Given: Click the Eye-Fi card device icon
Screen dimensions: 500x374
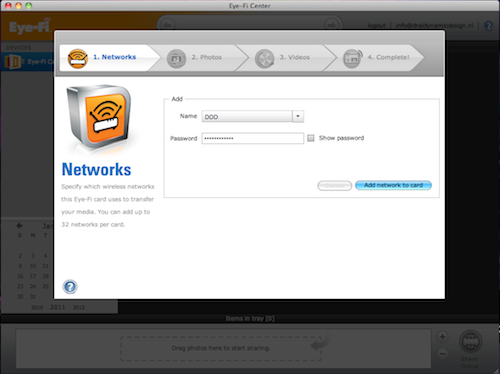Looking at the screenshot, I should pos(12,62).
